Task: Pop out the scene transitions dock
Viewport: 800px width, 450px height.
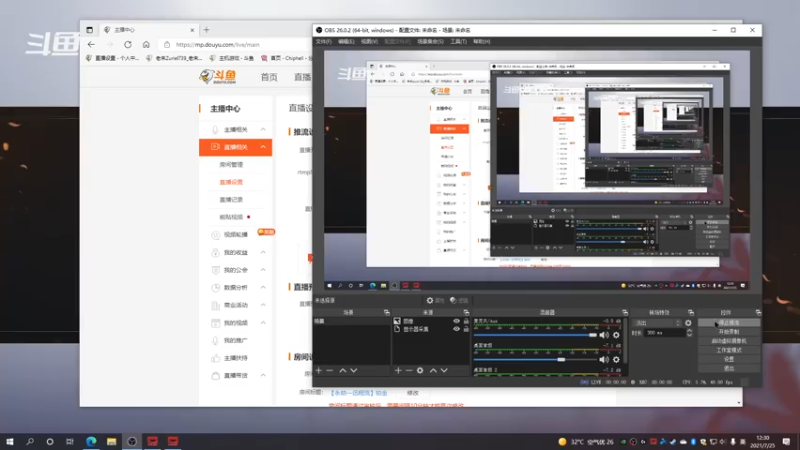Action: pos(691,312)
